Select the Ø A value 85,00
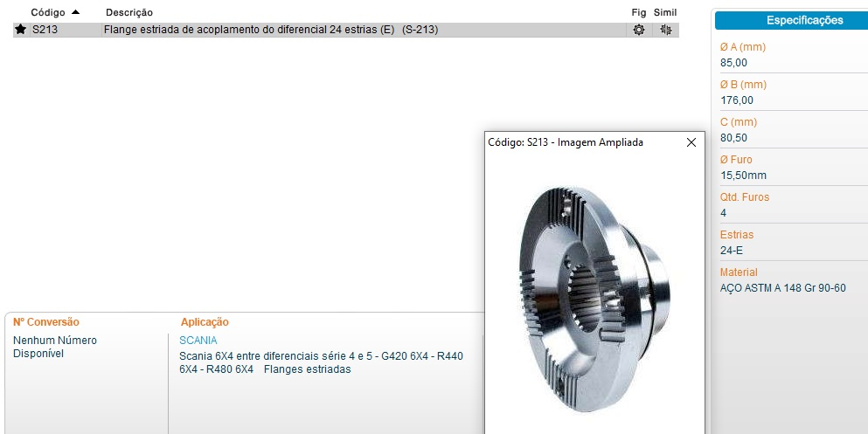The height and width of the screenshot is (434, 868). tap(733, 63)
